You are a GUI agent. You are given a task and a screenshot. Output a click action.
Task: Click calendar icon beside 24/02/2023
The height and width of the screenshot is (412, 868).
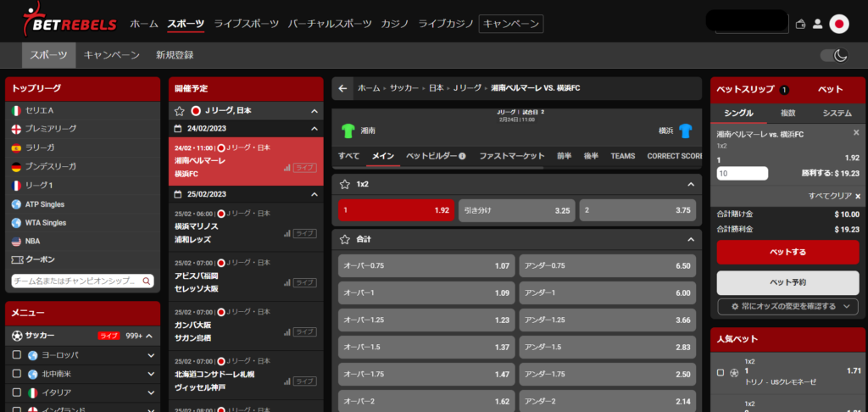(x=178, y=129)
